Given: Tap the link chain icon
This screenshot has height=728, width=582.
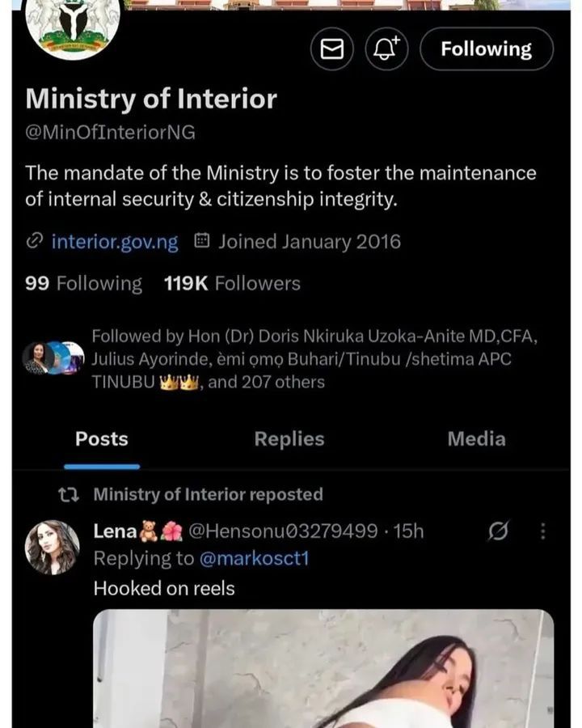Looking at the screenshot, I should pyautogui.click(x=35, y=242).
